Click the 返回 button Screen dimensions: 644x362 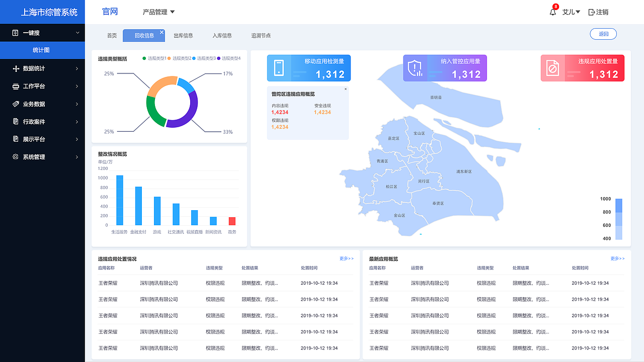(603, 33)
